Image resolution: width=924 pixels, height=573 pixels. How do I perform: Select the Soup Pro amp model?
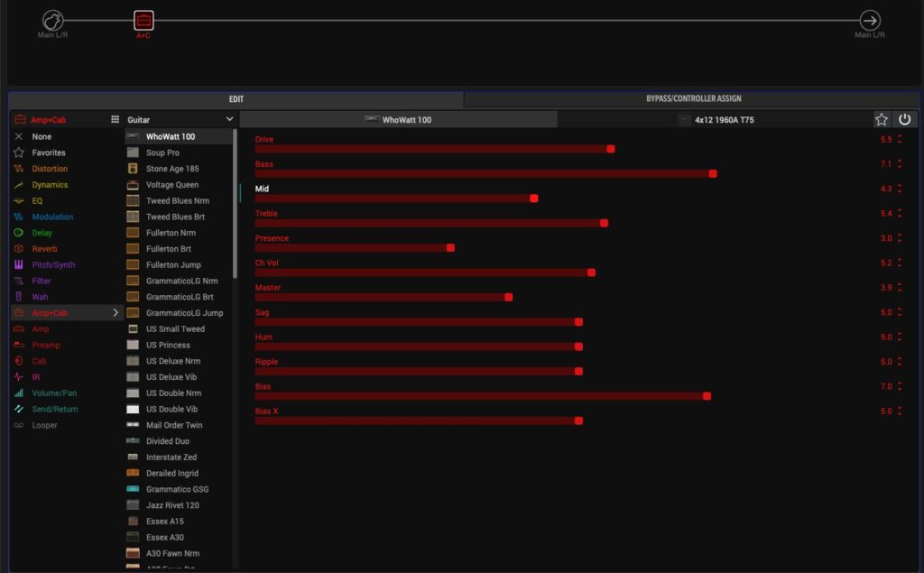pyautogui.click(x=162, y=152)
